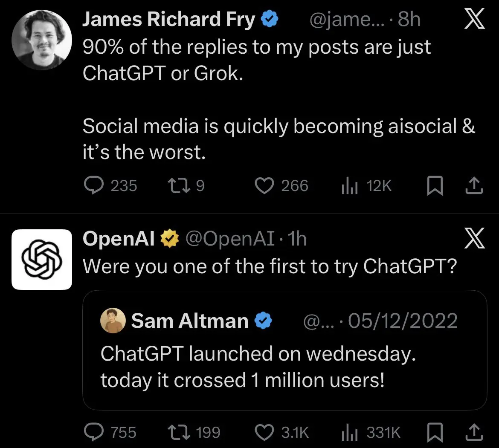Repost the OpenAI post
The height and width of the screenshot is (448, 499).
176,433
